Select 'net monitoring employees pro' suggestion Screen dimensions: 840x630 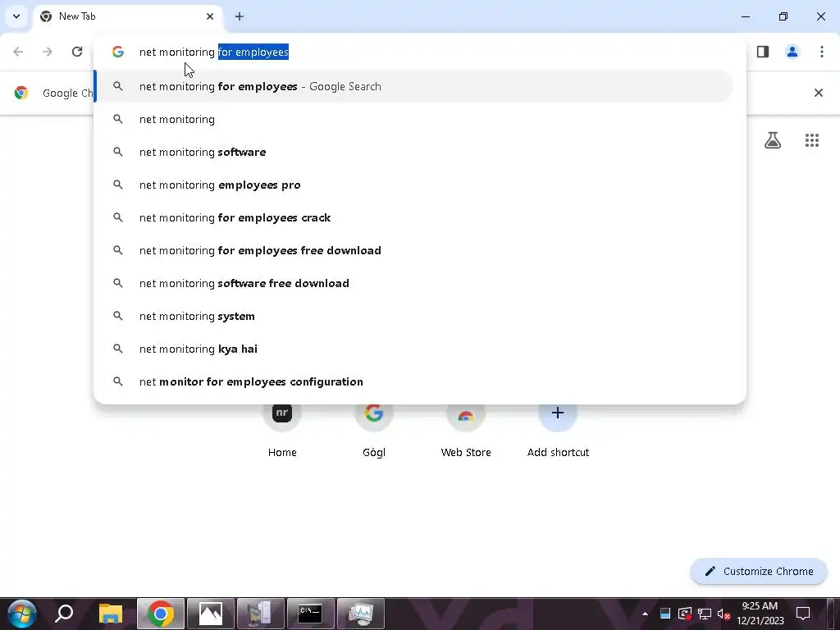point(413,185)
